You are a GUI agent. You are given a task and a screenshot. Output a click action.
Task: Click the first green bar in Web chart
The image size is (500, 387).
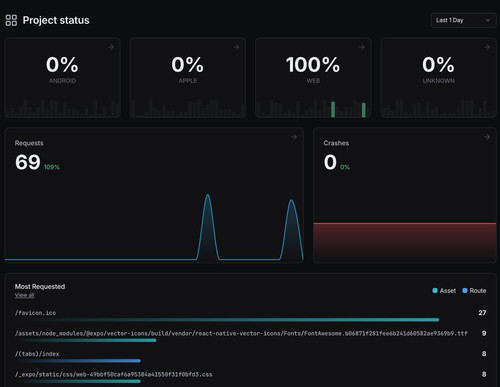(x=333, y=109)
